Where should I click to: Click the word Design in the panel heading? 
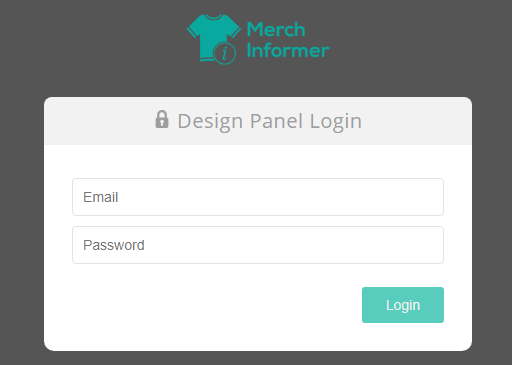point(210,122)
